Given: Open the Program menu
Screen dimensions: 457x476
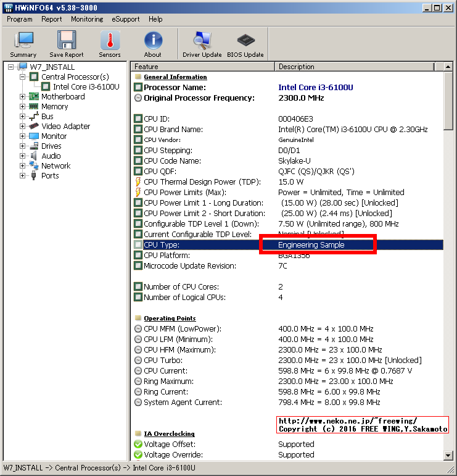Looking at the screenshot, I should tap(19, 19).
